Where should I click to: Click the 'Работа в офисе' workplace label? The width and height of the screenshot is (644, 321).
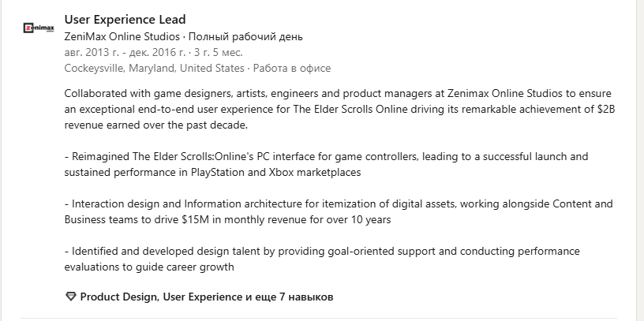point(291,68)
